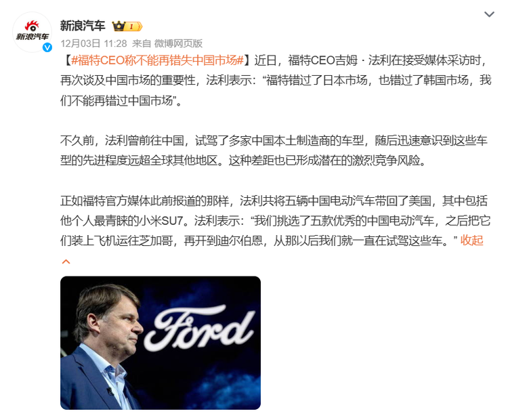Screen dimensions: 508x420
Task: Click the sentence mentioning 吉姆·法利
Action: point(370,60)
